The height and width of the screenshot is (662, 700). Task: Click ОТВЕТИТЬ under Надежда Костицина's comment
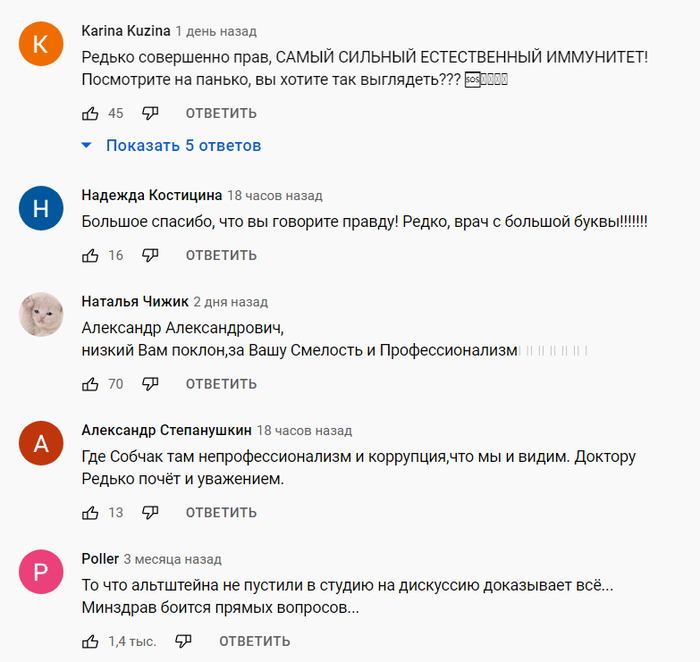coord(221,255)
